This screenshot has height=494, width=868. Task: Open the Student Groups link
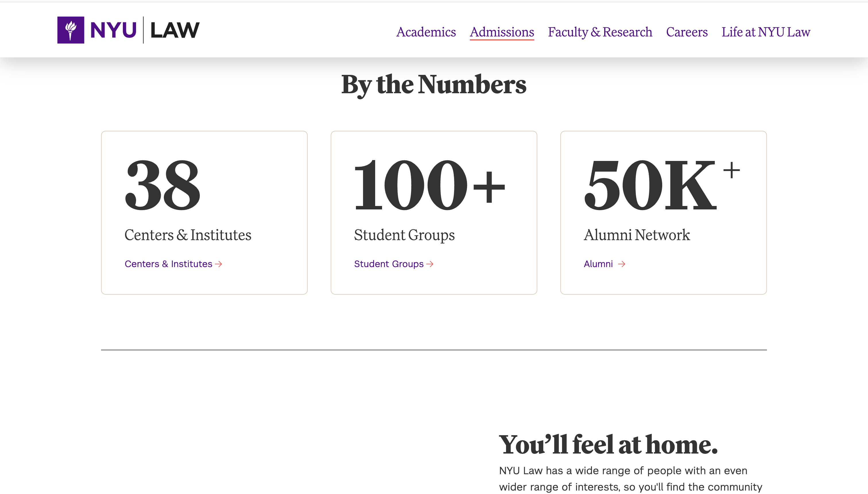[388, 264]
